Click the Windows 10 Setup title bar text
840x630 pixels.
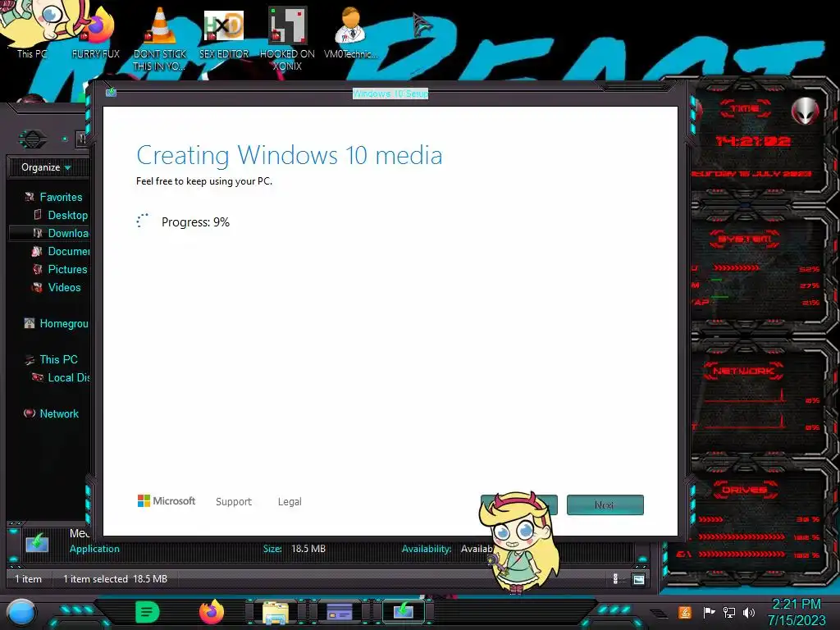(x=390, y=94)
